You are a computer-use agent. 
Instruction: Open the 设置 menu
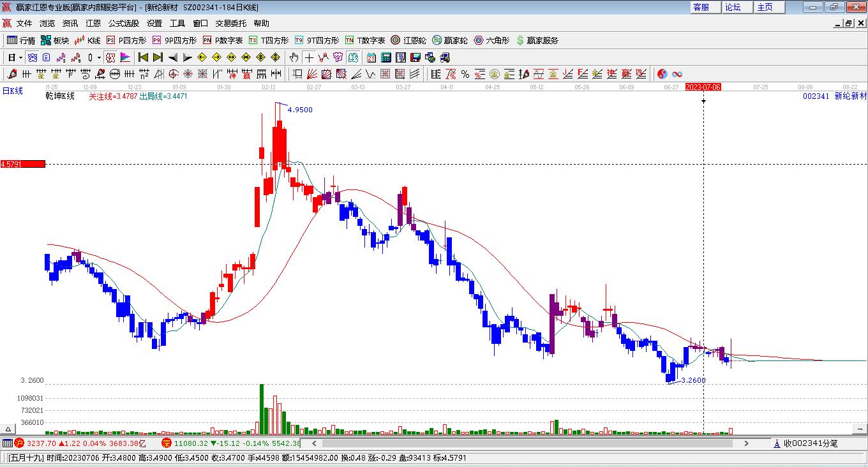[x=154, y=24]
